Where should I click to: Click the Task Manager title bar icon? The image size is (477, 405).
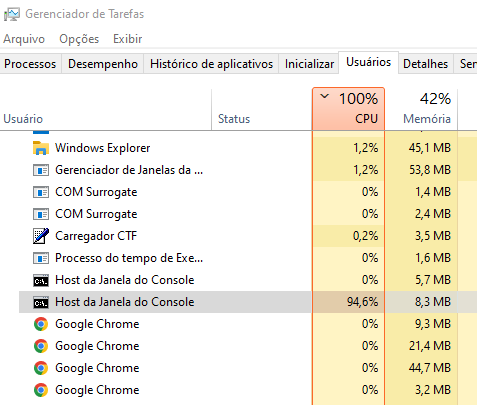pos(12,14)
